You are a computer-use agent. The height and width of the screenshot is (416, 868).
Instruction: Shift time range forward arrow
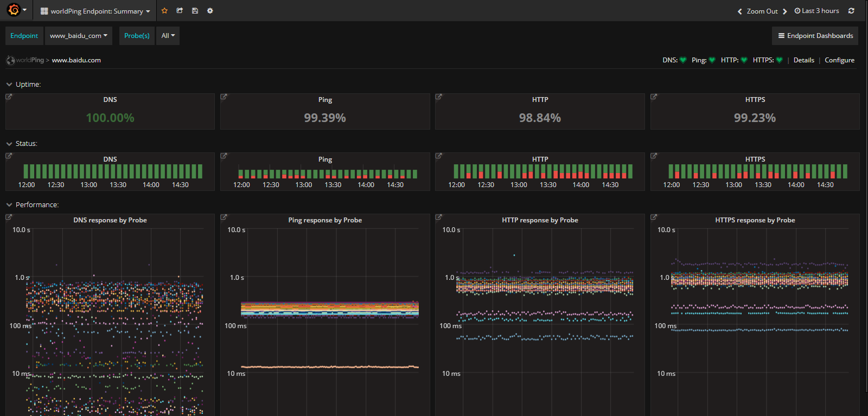[x=784, y=11]
